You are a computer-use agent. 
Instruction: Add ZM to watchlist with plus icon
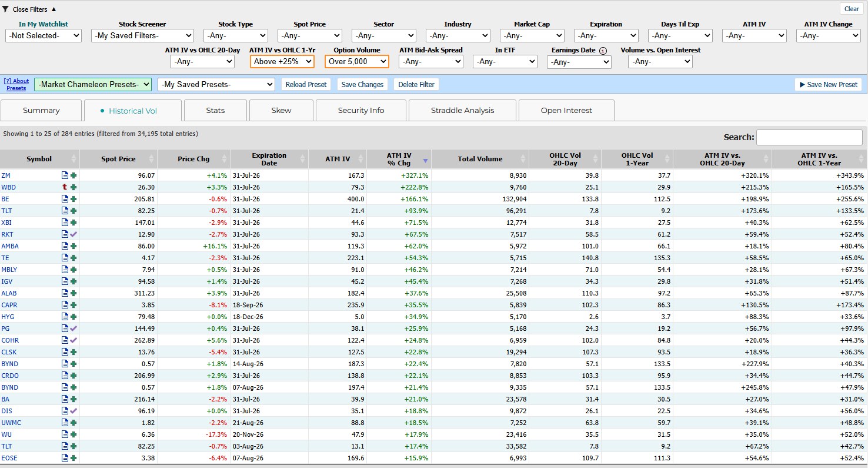tap(74, 175)
